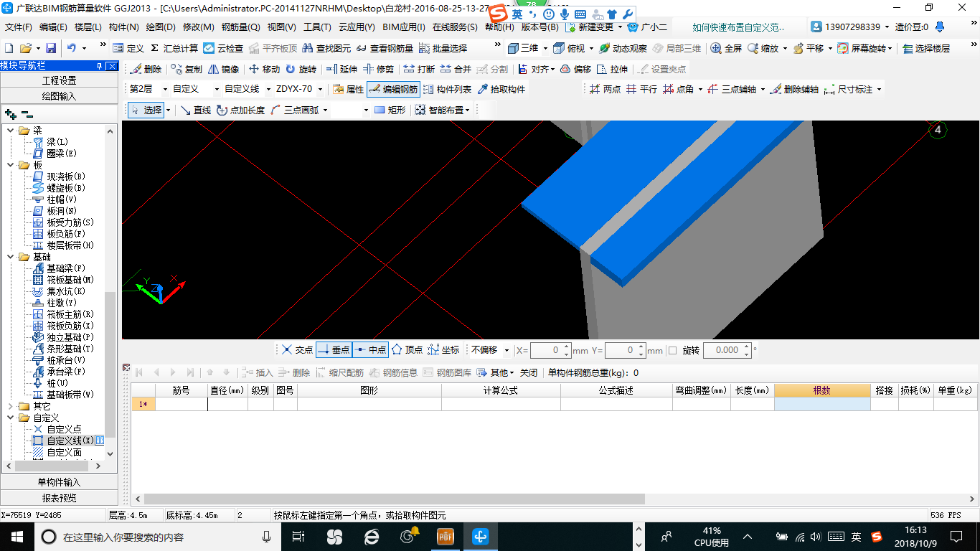Select the 筏板基础(M) tree item
Image resolution: width=980 pixels, height=551 pixels.
point(70,280)
